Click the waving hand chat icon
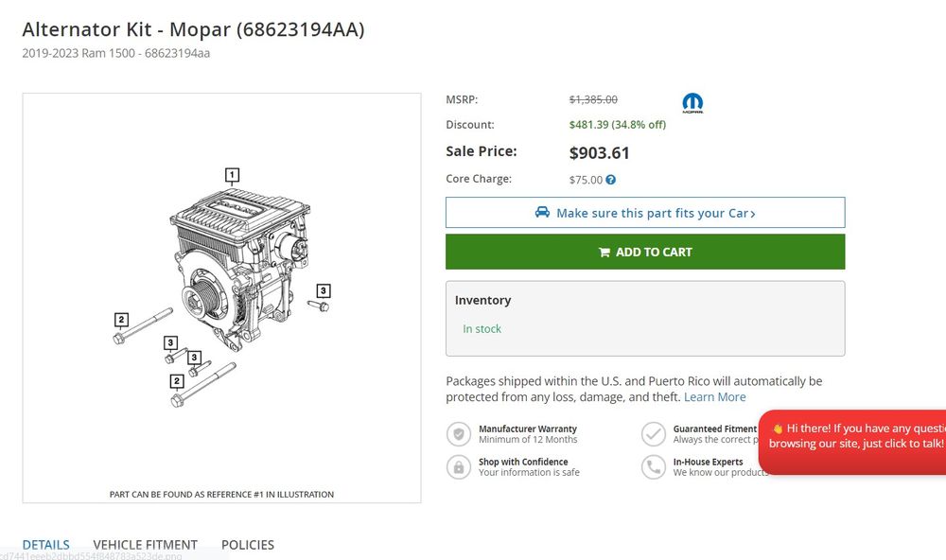 pyautogui.click(x=778, y=429)
